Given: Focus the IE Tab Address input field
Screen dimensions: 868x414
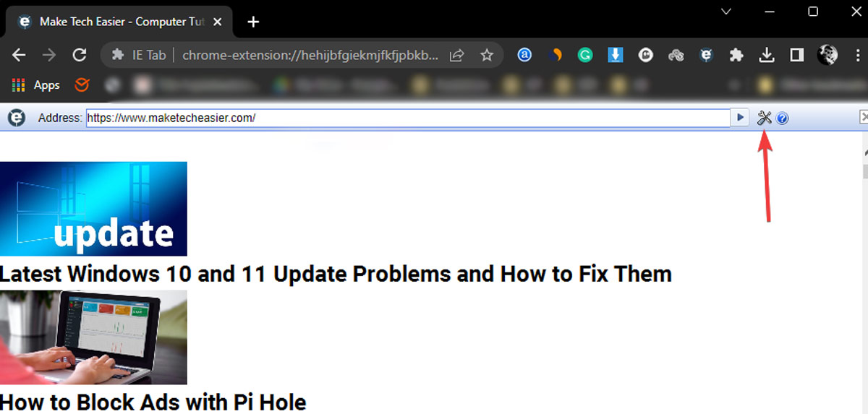Looking at the screenshot, I should (408, 118).
